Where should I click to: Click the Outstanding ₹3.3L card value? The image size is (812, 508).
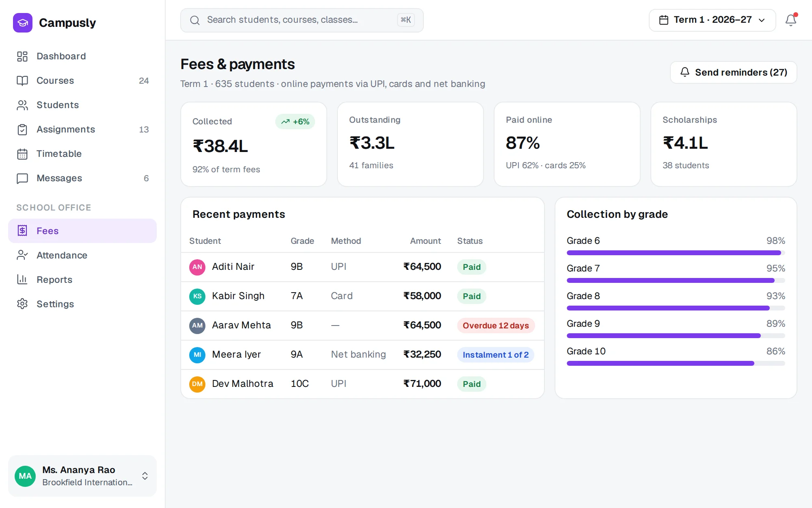pyautogui.click(x=372, y=143)
